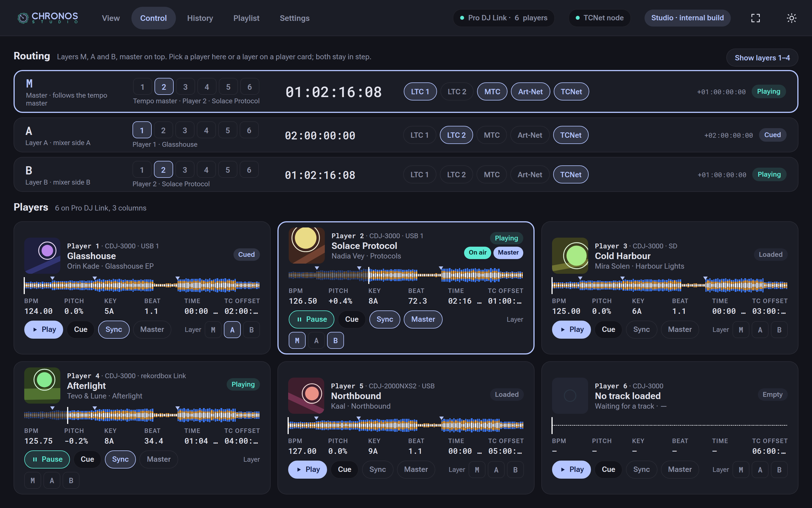Click the Chronos Studio logo
812x508 pixels.
47,18
